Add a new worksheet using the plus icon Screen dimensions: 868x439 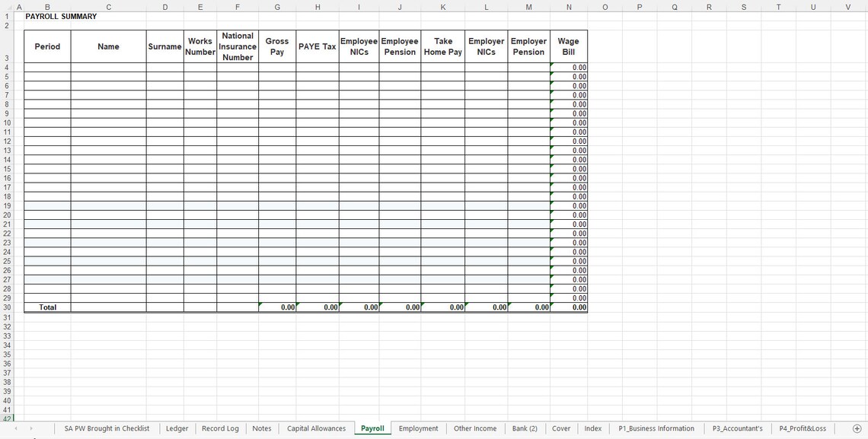(x=857, y=428)
